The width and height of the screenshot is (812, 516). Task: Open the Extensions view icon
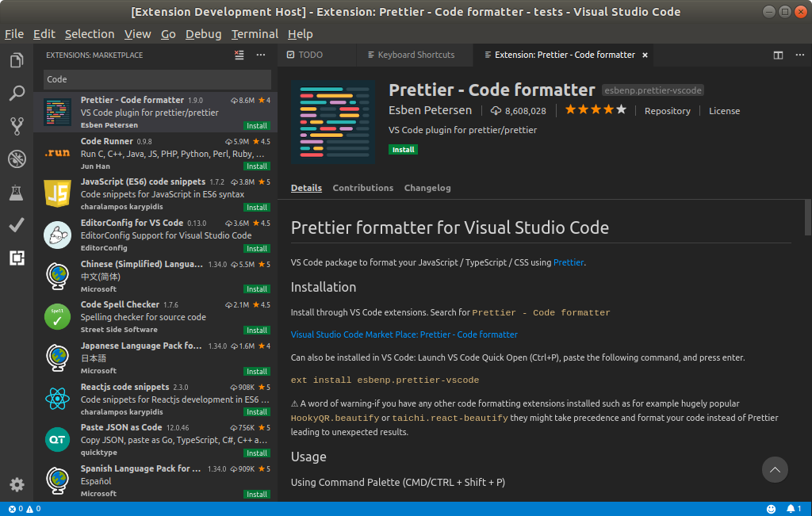pos(16,258)
